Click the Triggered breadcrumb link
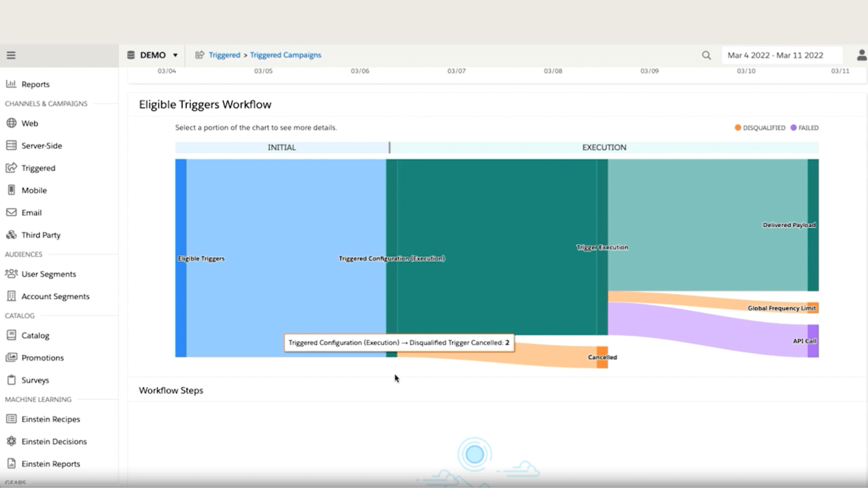This screenshot has height=488, width=868. coord(225,55)
